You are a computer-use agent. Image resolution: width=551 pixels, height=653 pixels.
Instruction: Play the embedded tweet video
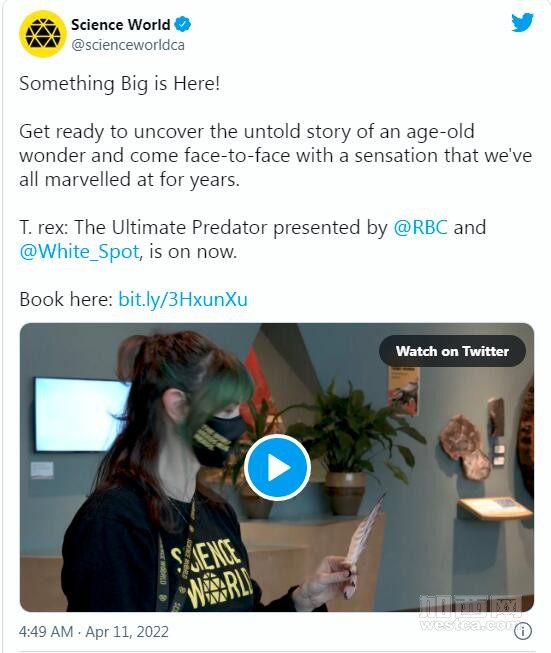pyautogui.click(x=277, y=467)
